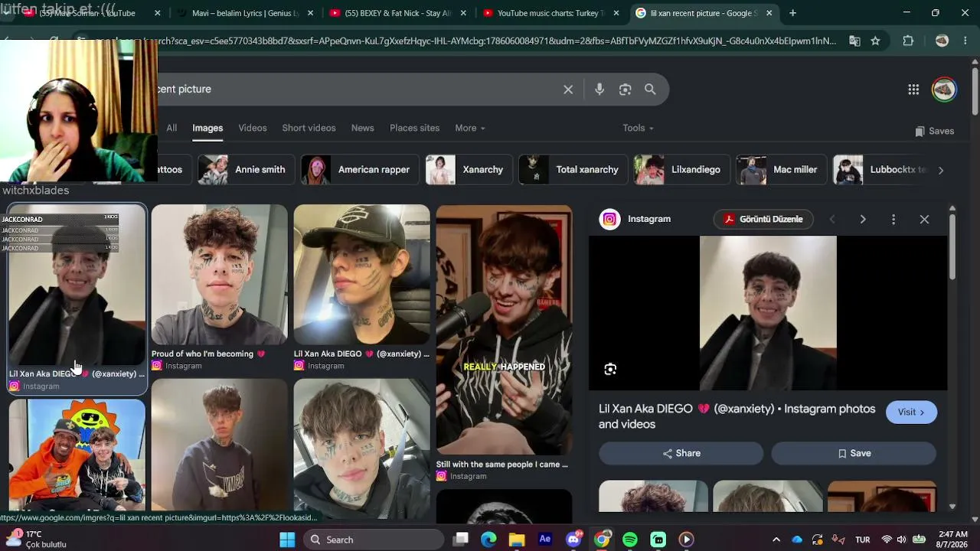Switch to the News tab
This screenshot has width=980, height=551.
point(363,128)
